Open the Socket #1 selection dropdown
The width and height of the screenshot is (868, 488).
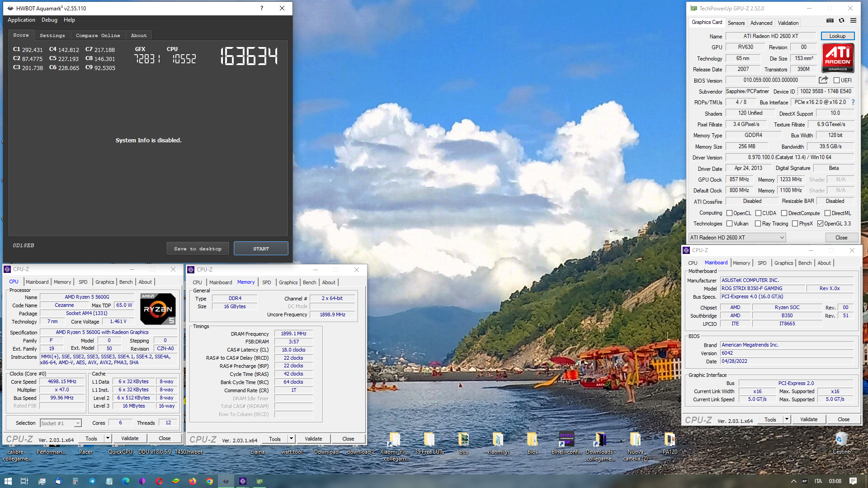click(x=61, y=423)
